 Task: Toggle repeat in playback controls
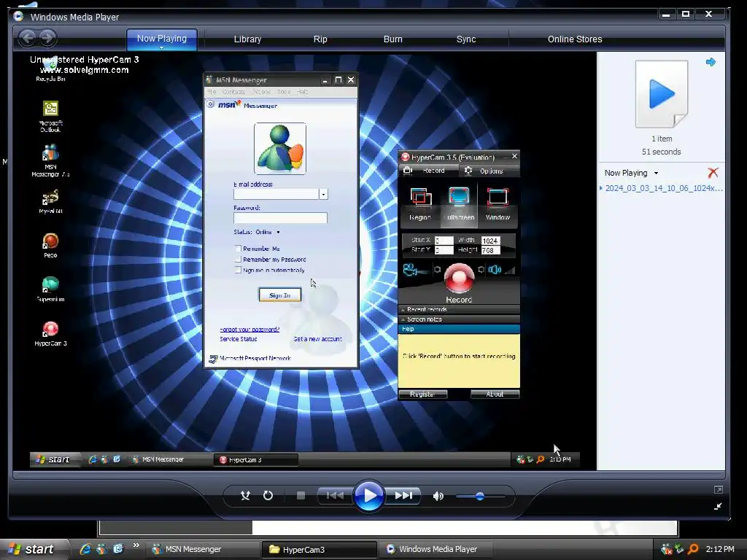268,496
